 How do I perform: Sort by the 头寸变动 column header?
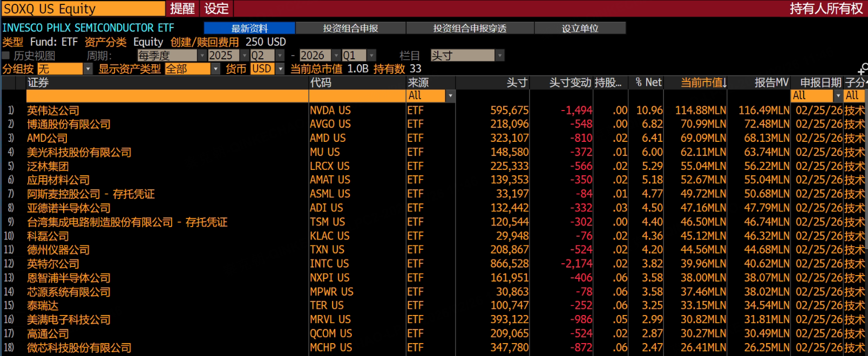561,83
